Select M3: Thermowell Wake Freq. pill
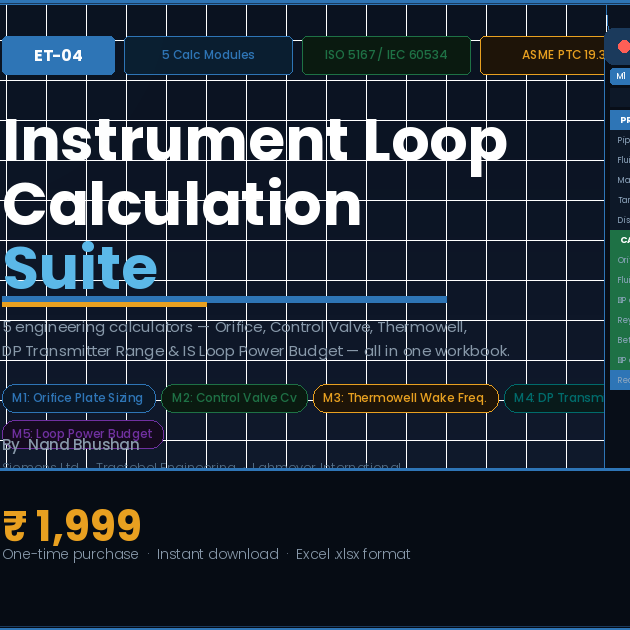 point(405,398)
